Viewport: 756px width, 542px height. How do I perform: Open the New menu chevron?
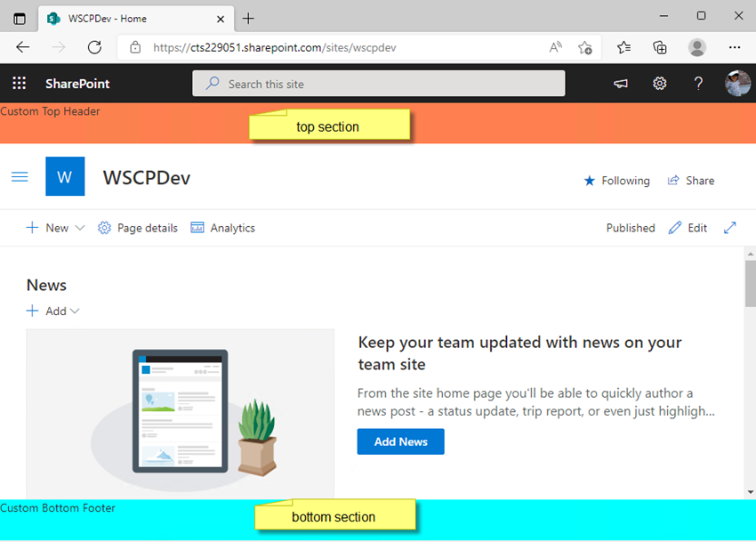(x=78, y=228)
